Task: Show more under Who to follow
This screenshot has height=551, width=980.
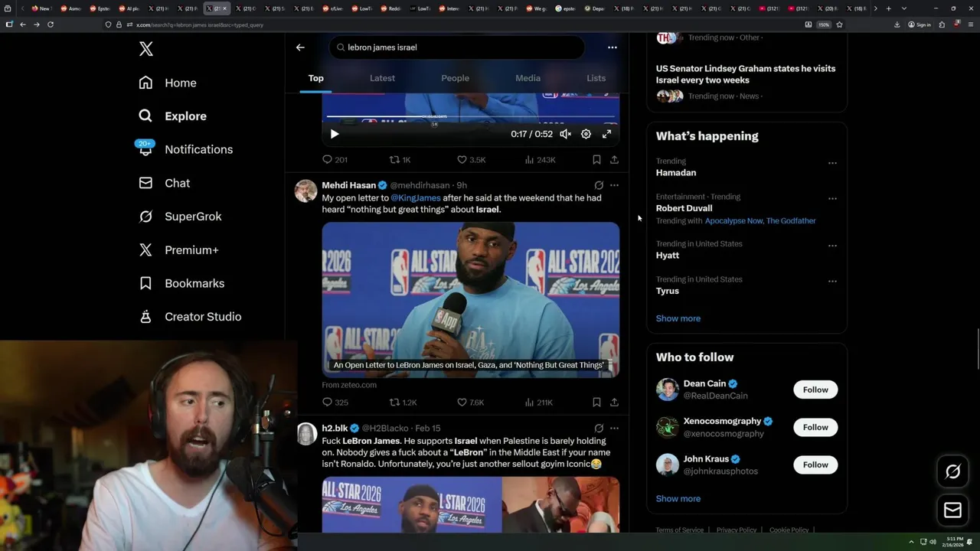Action: click(678, 499)
